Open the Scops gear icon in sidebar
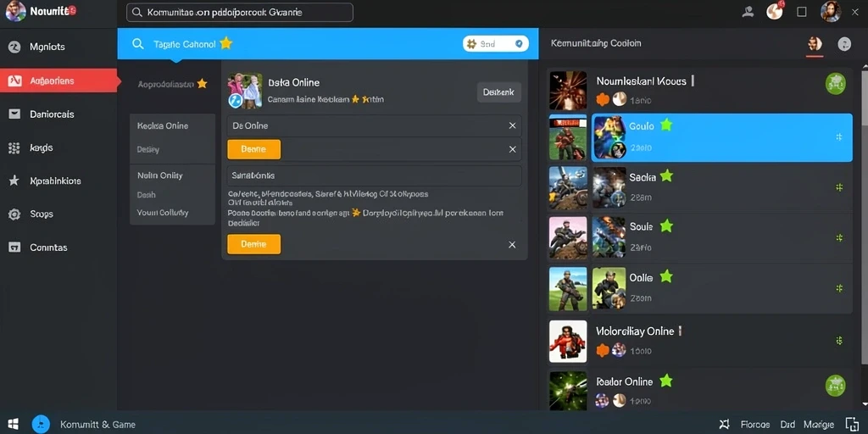 click(x=14, y=214)
